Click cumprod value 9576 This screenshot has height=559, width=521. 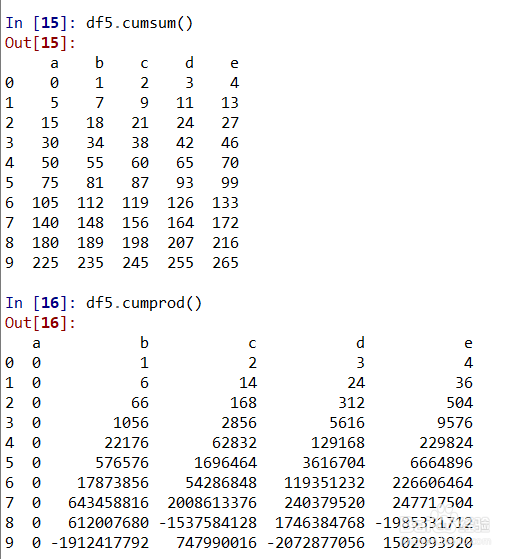[455, 423]
